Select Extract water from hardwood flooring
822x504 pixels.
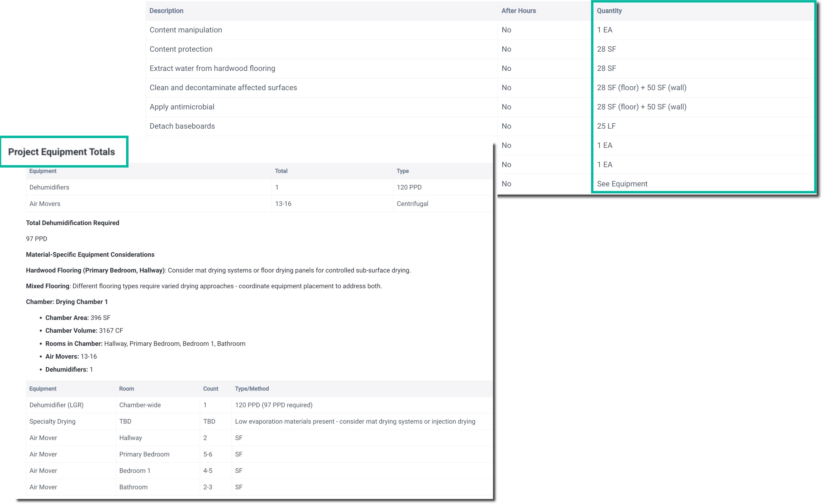coord(212,68)
